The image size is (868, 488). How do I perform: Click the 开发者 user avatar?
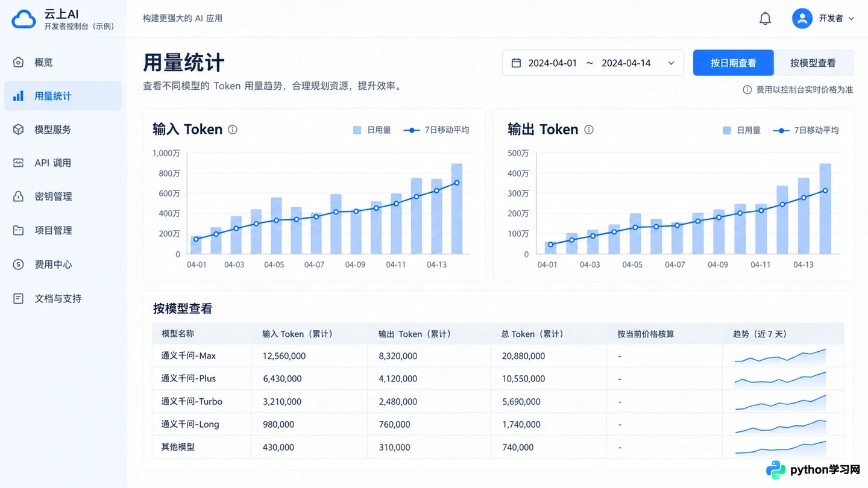coord(802,18)
